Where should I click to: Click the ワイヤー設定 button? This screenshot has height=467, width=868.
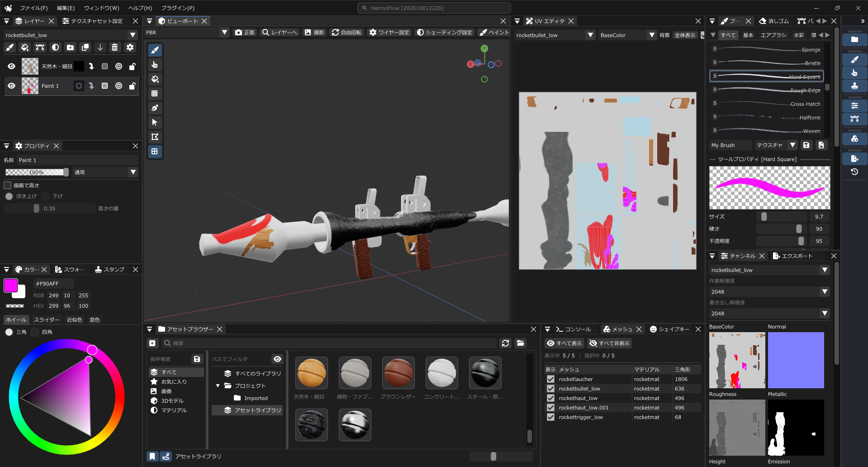389,33
